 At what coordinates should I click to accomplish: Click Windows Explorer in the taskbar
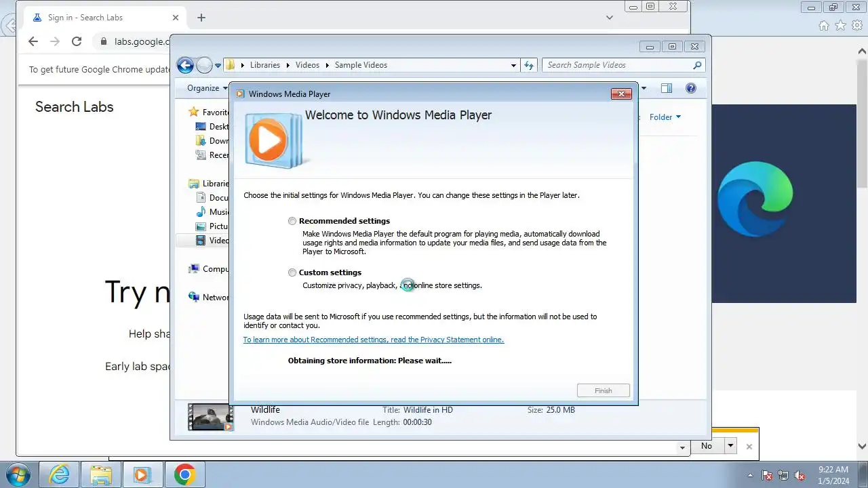pyautogui.click(x=100, y=474)
